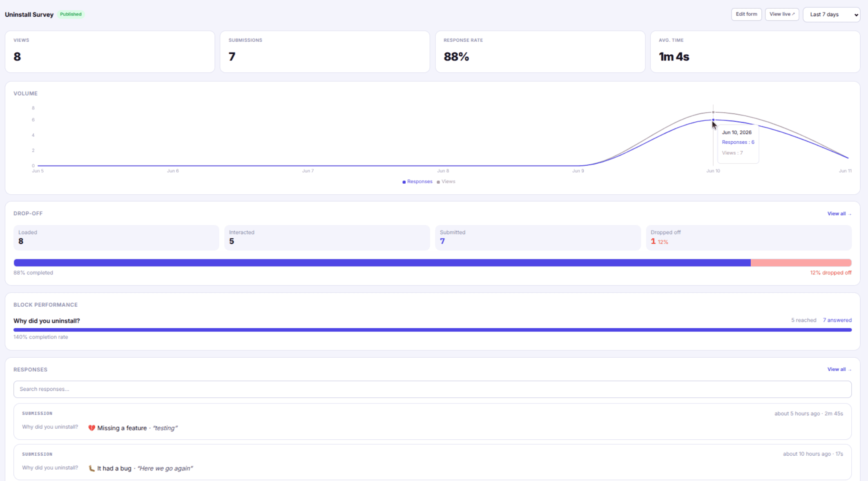Click the Published status badge
Screen dimensions: 868x481
[x=71, y=14]
